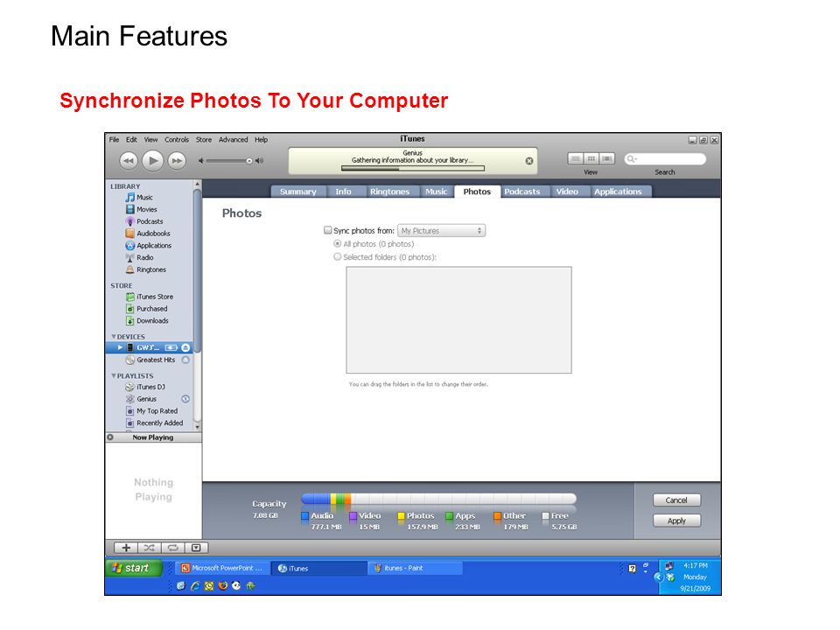840x630 pixels.
Task: Click the Now Playing header toggle
Action: (110, 437)
